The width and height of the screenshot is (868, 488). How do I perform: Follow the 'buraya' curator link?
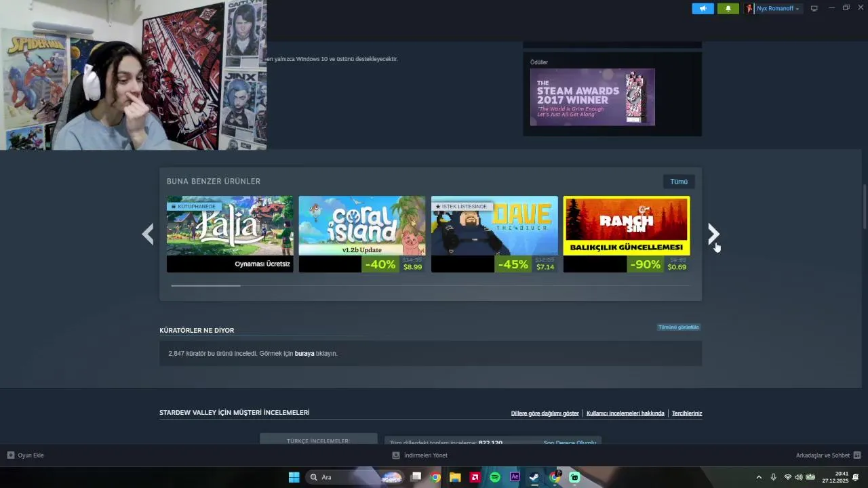coord(304,354)
